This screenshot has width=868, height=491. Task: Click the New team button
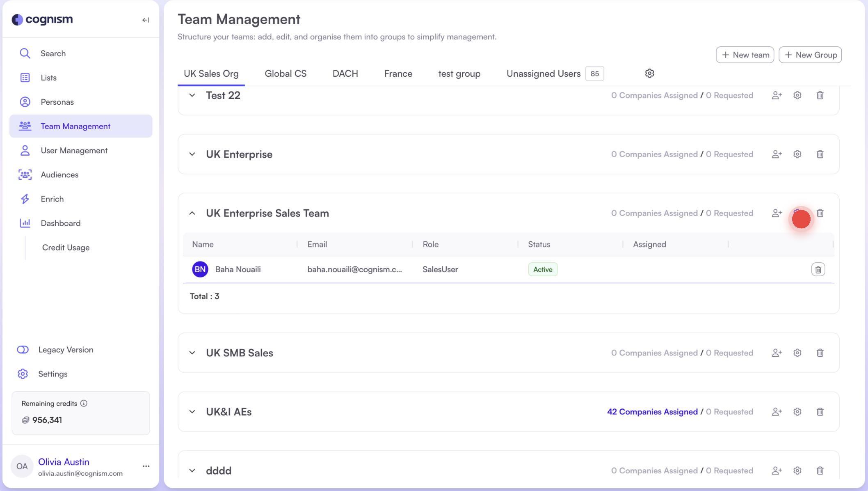point(745,55)
